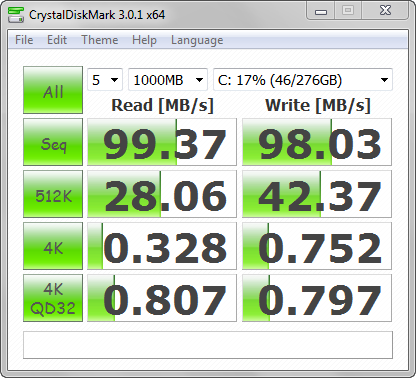Viewport: 416px width, 378px height.
Task: Open the Help menu
Action: 144,40
